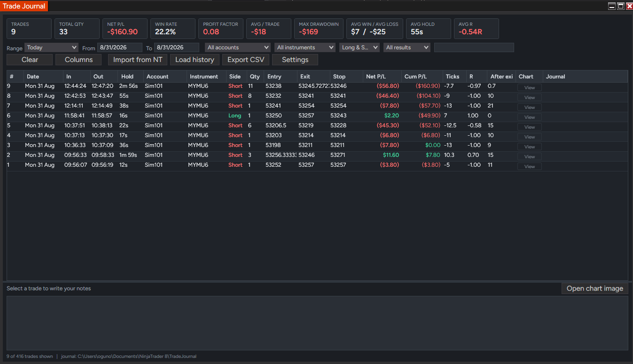Sort by the Account column header
Image resolution: width=633 pixels, height=364 pixels.
(165, 77)
